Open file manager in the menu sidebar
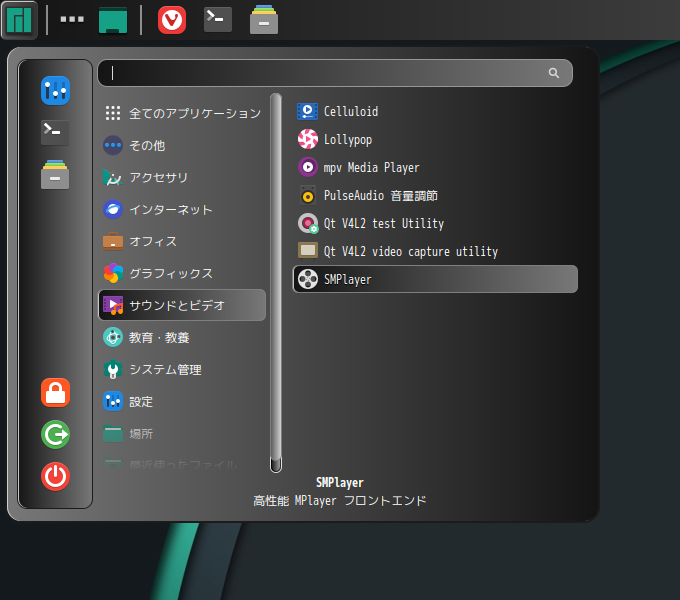Viewport: 680px width, 600px height. click(x=55, y=174)
